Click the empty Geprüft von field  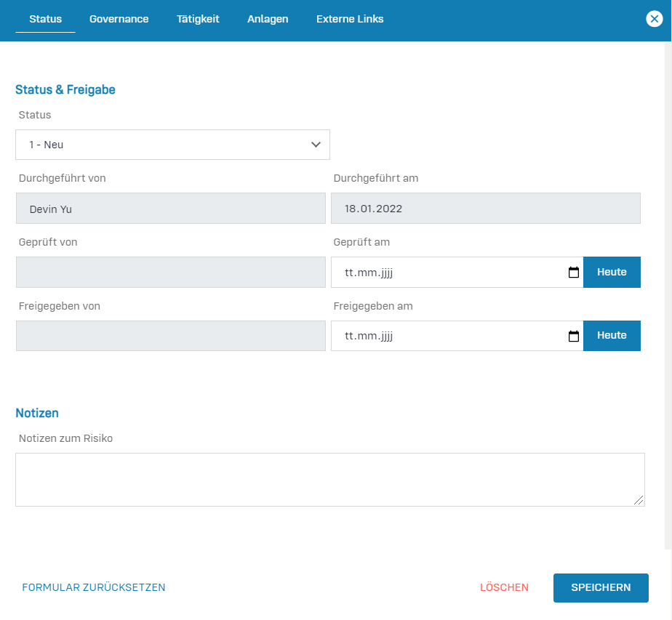point(170,273)
